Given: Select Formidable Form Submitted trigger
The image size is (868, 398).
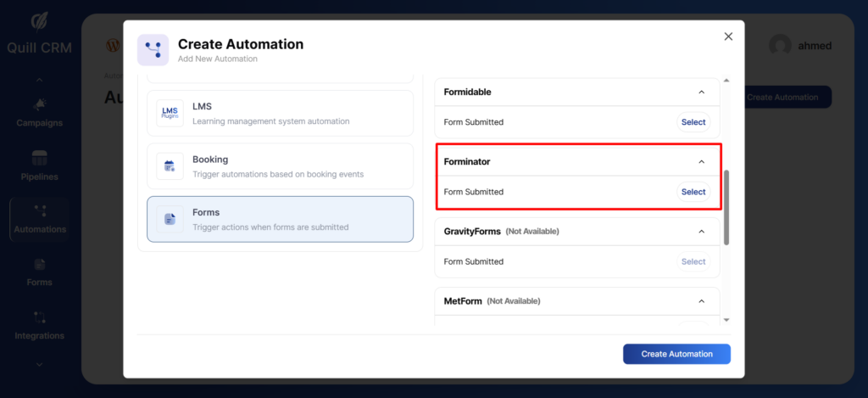Looking at the screenshot, I should click(693, 122).
